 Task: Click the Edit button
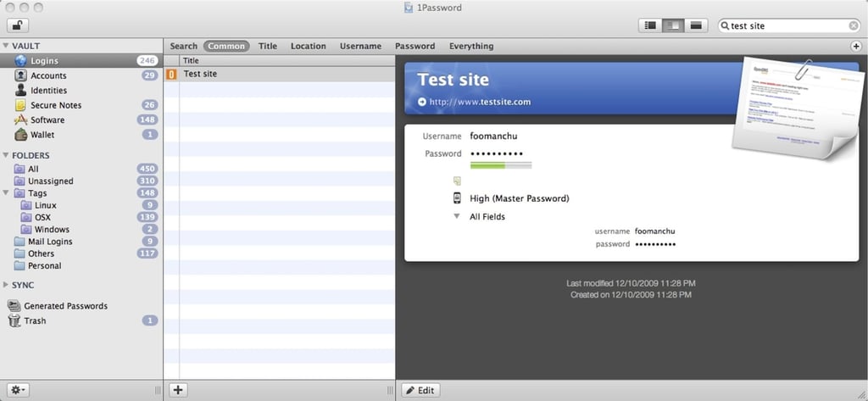point(420,390)
